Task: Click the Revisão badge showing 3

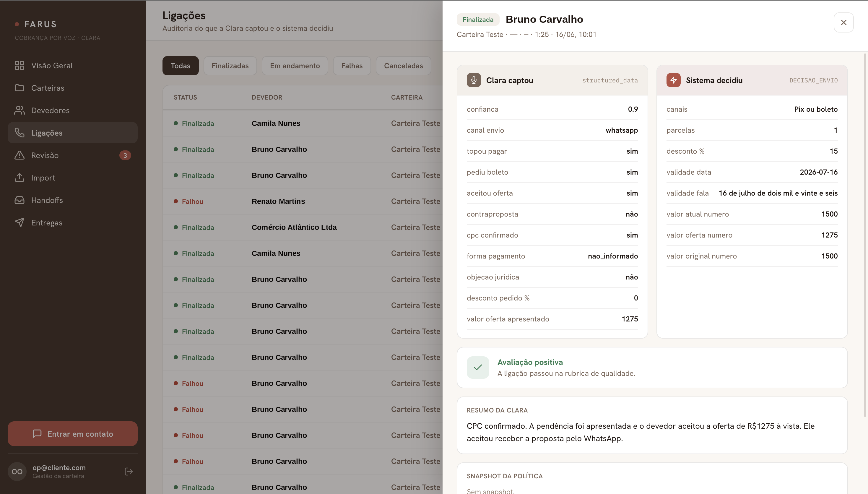Action: 125,155
